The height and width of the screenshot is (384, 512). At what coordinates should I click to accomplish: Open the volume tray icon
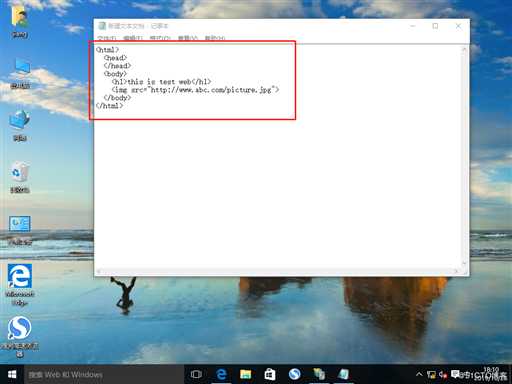point(443,375)
